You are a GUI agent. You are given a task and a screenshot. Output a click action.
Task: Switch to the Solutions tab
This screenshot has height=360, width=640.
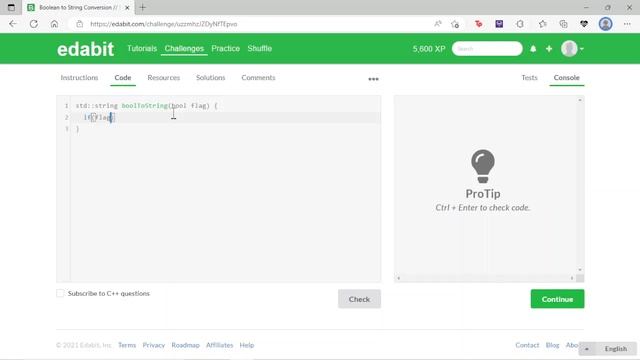click(x=211, y=78)
